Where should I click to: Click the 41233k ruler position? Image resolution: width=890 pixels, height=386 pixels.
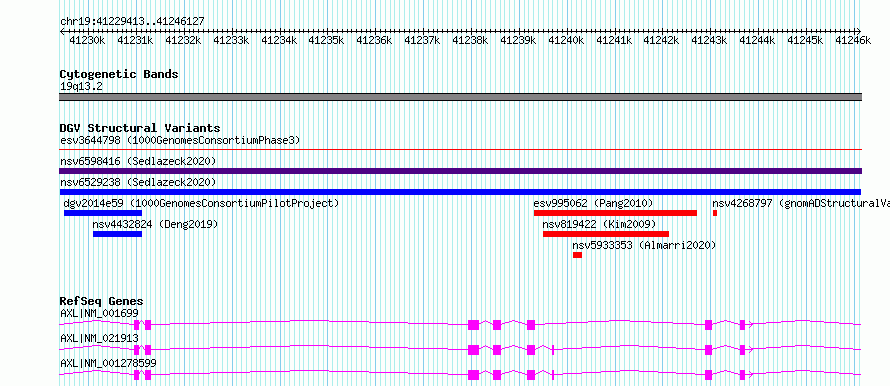tap(231, 40)
